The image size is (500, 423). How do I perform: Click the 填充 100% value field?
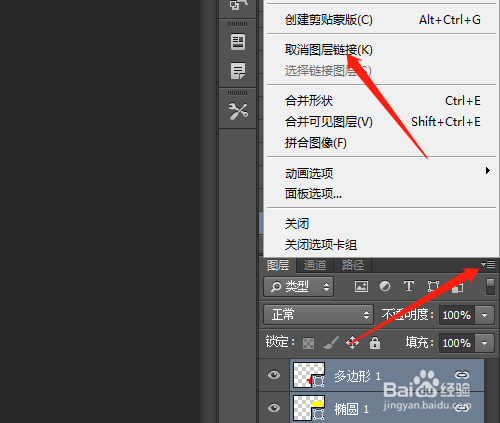point(457,343)
